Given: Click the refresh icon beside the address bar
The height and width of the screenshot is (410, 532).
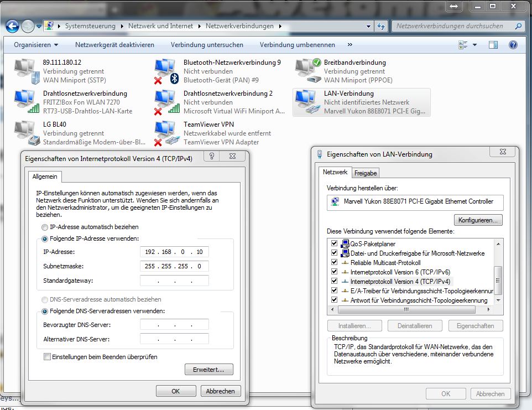Looking at the screenshot, I should [379, 25].
